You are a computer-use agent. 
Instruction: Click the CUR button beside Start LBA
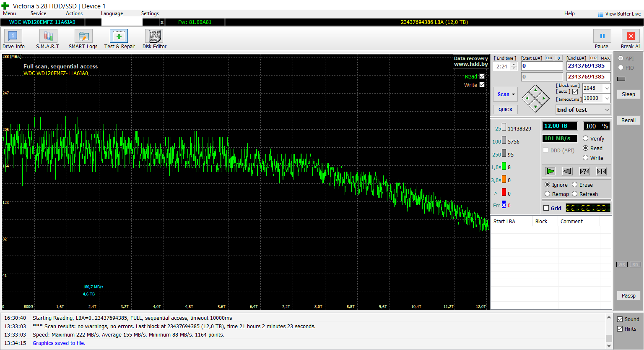[x=549, y=58]
